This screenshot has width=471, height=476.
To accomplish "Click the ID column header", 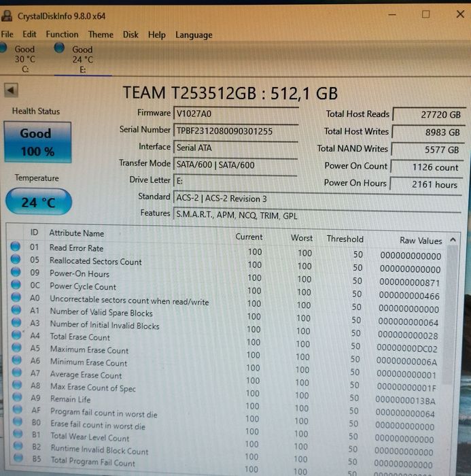I will pos(34,233).
